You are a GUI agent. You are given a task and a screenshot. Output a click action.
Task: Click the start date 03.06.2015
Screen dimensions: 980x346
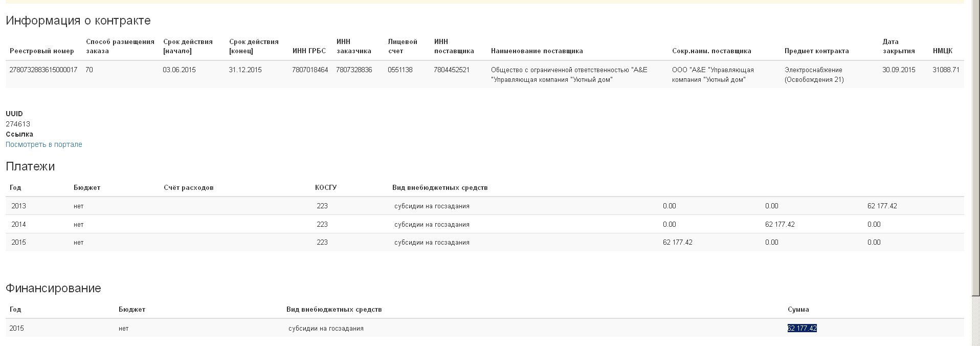coord(179,70)
